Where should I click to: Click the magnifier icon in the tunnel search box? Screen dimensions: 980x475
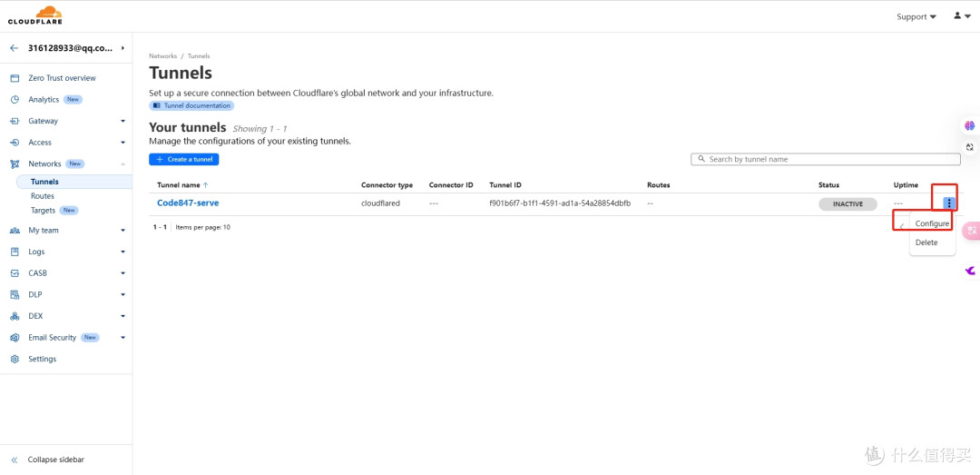coord(701,159)
